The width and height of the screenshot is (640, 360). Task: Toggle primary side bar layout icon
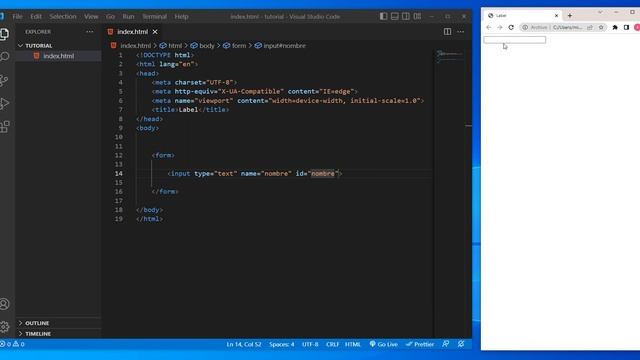[x=383, y=16]
